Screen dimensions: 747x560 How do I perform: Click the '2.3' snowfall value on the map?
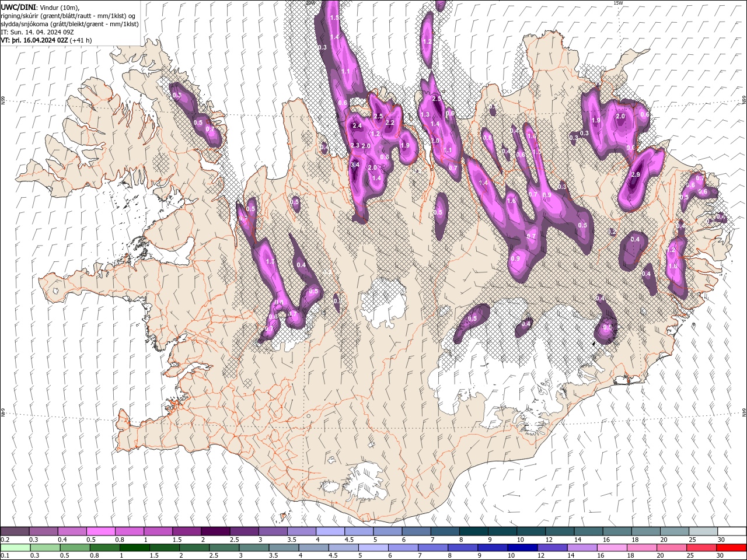coord(355,145)
